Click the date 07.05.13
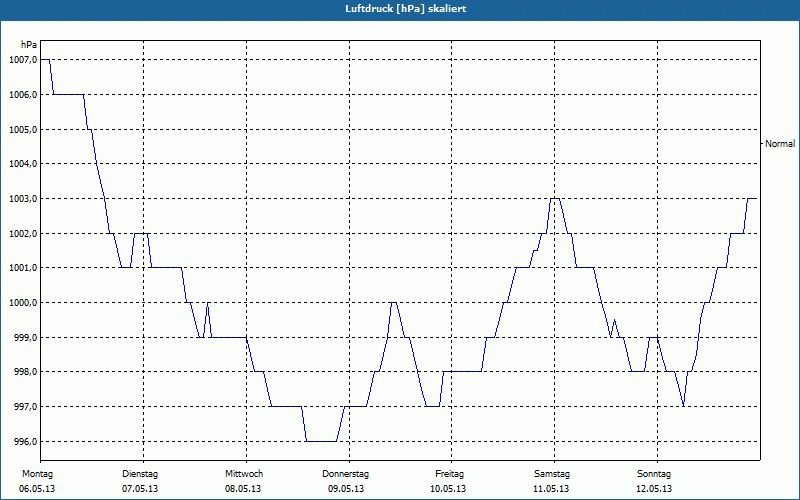800x500 pixels. (x=140, y=489)
